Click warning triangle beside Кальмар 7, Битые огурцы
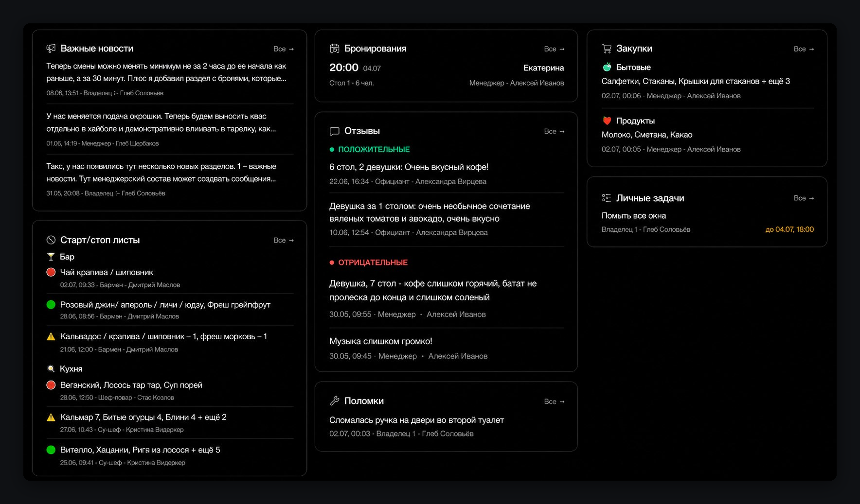This screenshot has width=860, height=504. [x=51, y=417]
